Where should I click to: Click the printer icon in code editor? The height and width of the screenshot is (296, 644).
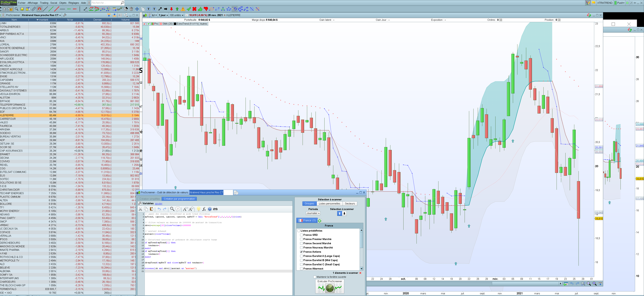coord(215,209)
